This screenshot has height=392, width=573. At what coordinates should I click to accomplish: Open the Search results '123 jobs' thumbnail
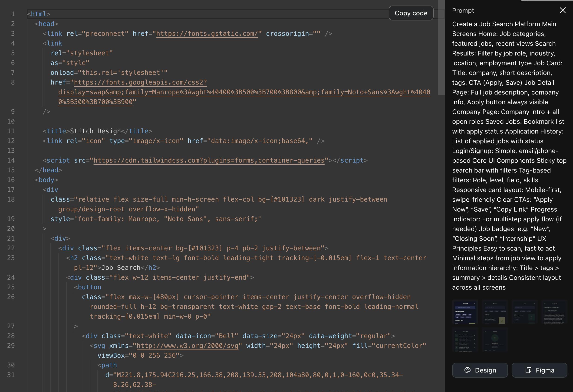pos(495,312)
